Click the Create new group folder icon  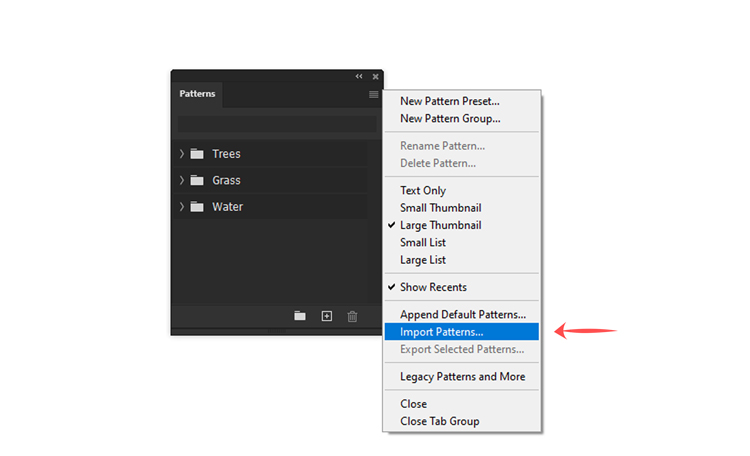coord(300,316)
